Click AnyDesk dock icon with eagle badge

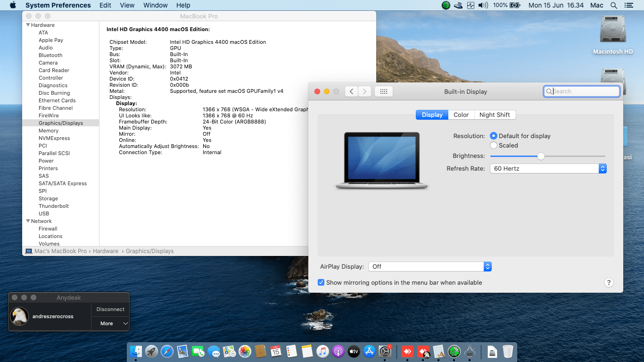point(423,351)
